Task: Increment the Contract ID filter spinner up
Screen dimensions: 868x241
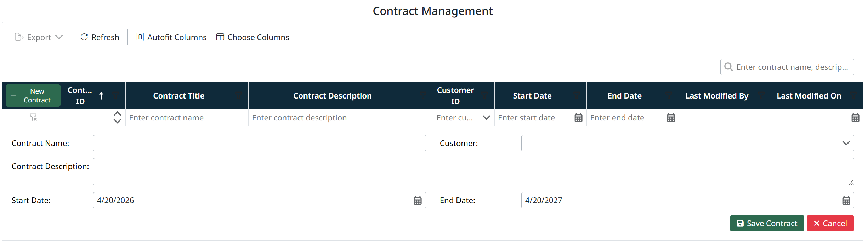Action: click(x=117, y=114)
